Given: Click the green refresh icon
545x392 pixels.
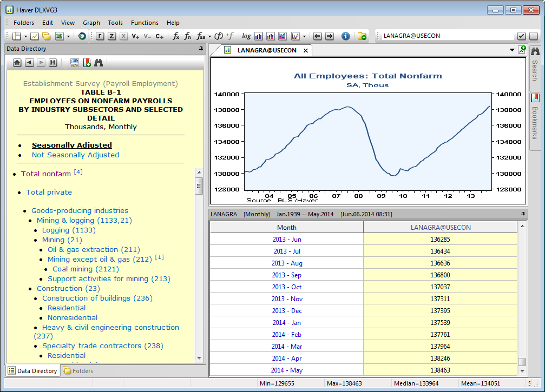Looking at the screenshot, I should [x=82, y=36].
